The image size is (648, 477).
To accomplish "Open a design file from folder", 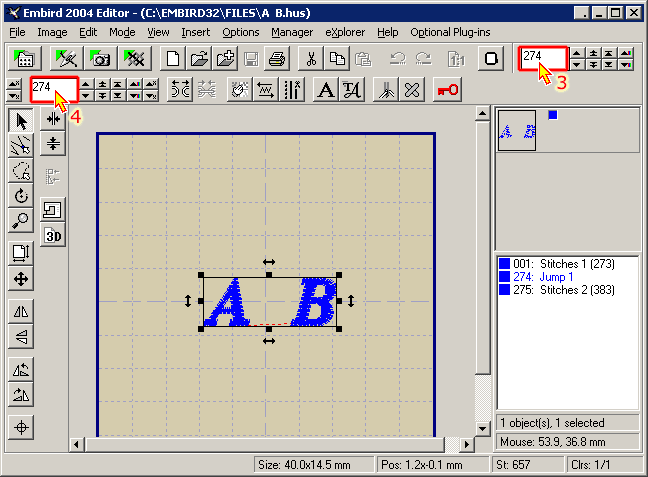I will [x=199, y=58].
